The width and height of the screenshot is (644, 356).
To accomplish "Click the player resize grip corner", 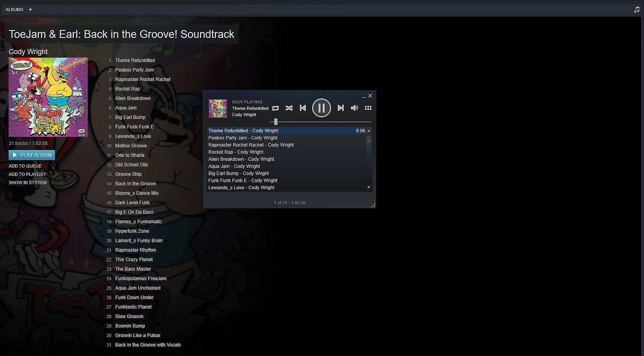I will pyautogui.click(x=373, y=205).
